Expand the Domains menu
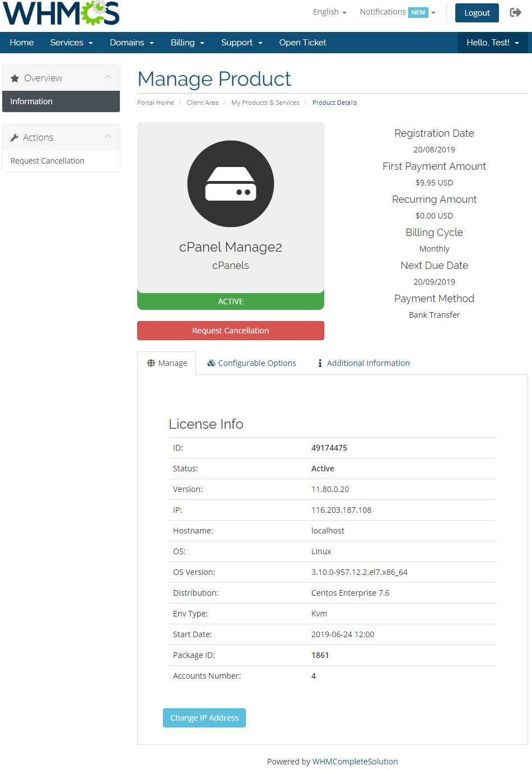Screen dimensions: 532x770 [132, 43]
